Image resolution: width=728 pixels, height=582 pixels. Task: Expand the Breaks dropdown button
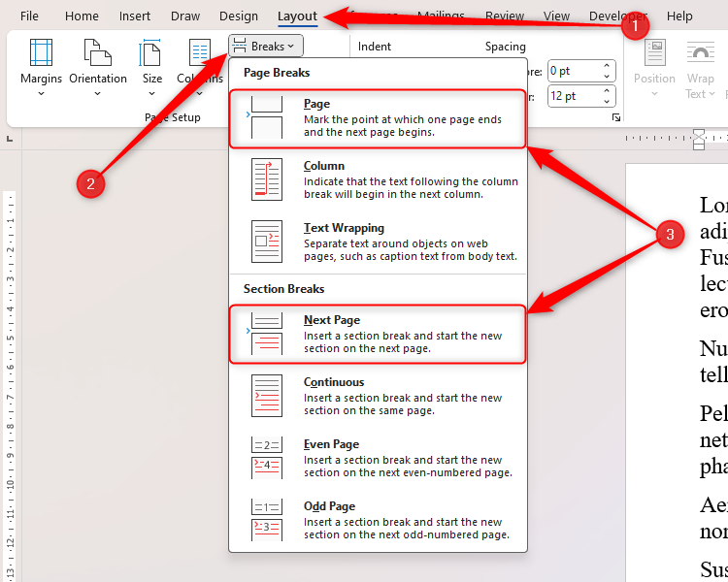click(x=267, y=46)
